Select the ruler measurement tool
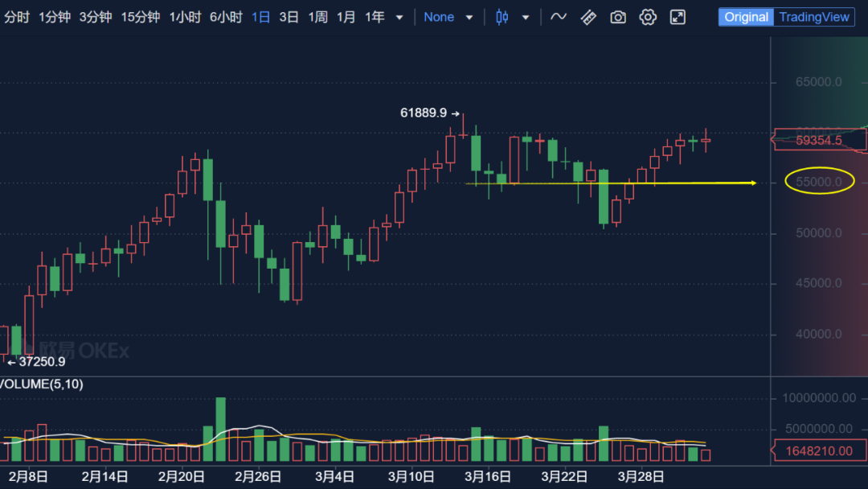The image size is (868, 489). [588, 17]
